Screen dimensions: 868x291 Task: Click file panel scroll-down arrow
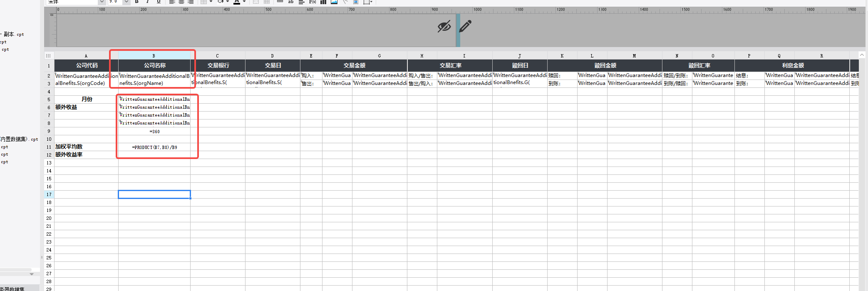point(32,274)
